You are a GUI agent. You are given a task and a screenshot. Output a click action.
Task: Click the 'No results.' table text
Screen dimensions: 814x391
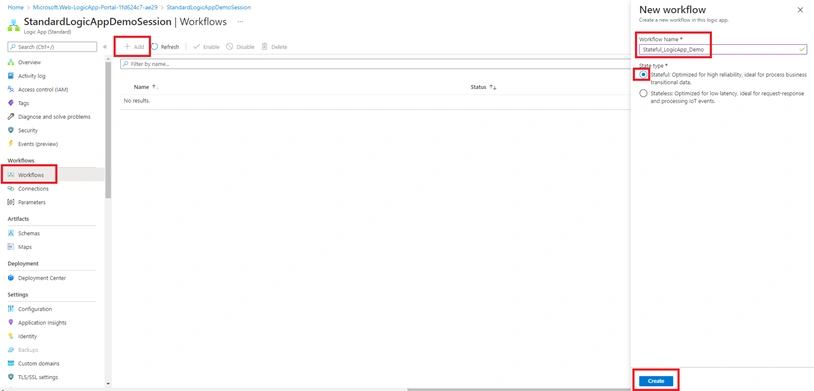tap(137, 101)
